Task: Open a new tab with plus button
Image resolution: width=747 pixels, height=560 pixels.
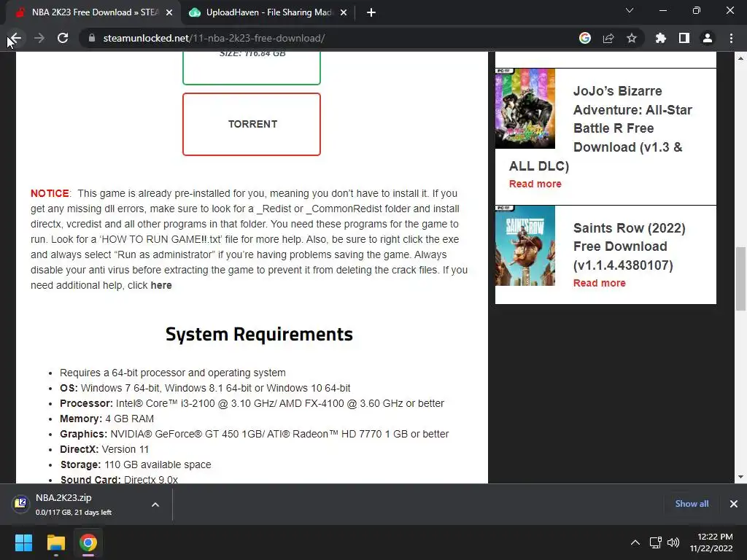Action: tap(371, 12)
